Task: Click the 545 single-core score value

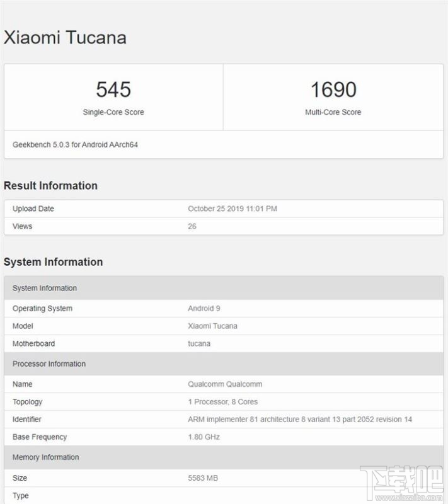Action: [113, 90]
